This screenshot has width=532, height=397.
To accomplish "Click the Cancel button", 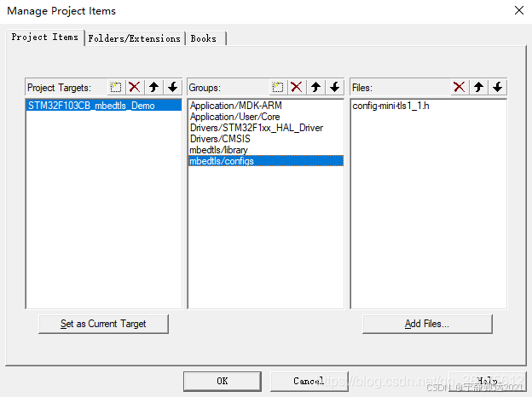I will pos(309,381).
